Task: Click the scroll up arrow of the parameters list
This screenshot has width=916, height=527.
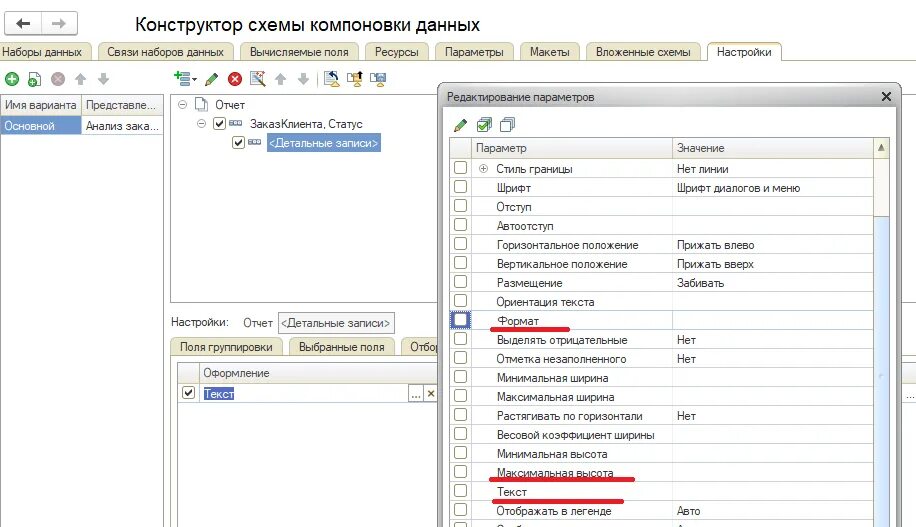Action: click(x=881, y=148)
